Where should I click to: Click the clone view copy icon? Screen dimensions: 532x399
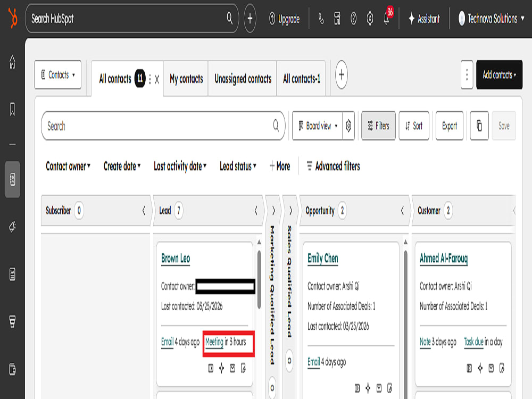click(x=479, y=126)
